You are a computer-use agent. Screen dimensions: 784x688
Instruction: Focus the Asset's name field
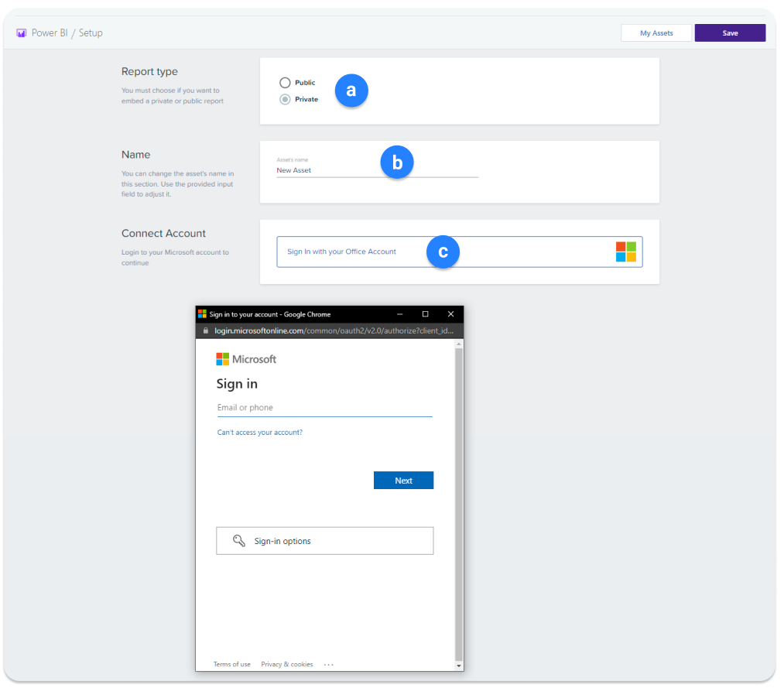click(378, 170)
